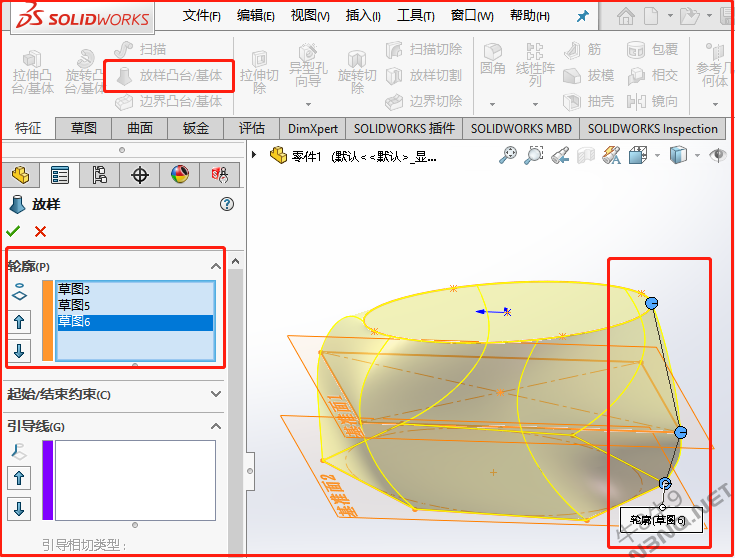Viewport: 735px width, 558px height.
Task: Toggle the pin on the menu bar
Action: 583,16
